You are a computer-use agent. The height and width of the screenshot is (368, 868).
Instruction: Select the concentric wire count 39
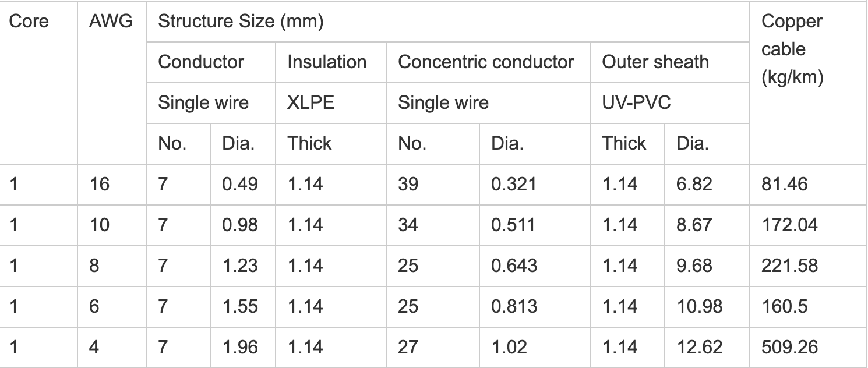[x=408, y=185]
